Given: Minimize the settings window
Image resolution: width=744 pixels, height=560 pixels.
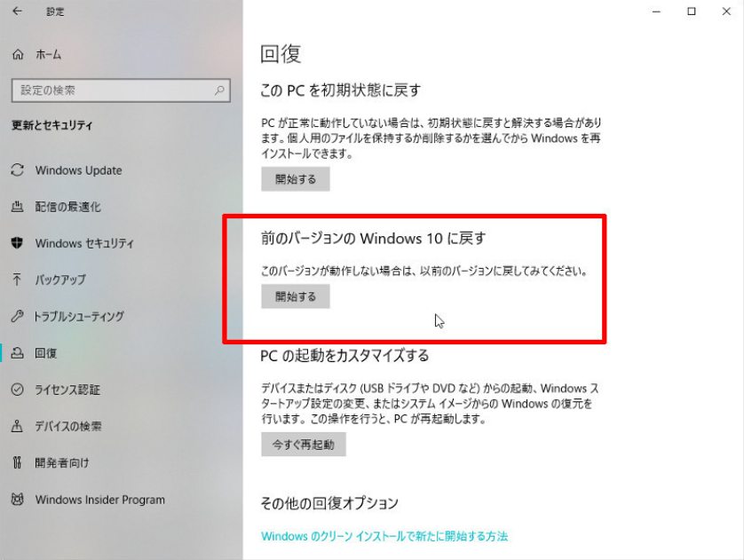Looking at the screenshot, I should point(656,12).
